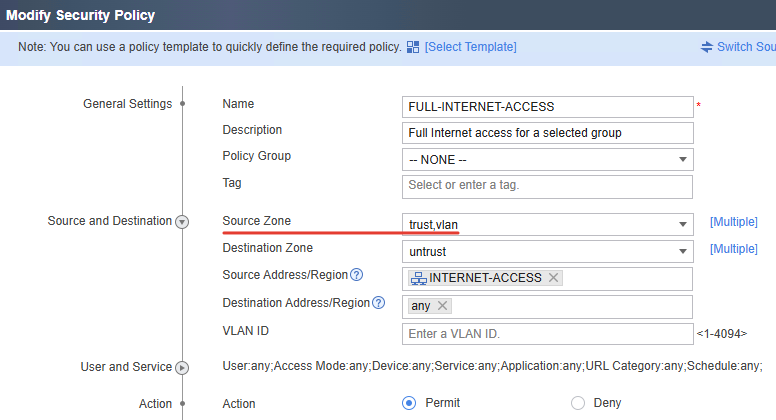Open help for Source Address/Region
The image size is (776, 420).
(356, 275)
